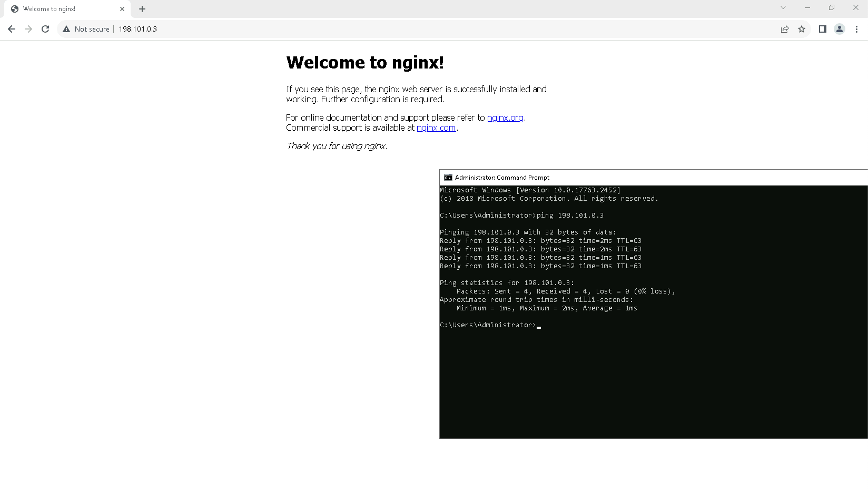Image resolution: width=868 pixels, height=489 pixels.
Task: Open the nginx.org link
Action: [505, 118]
